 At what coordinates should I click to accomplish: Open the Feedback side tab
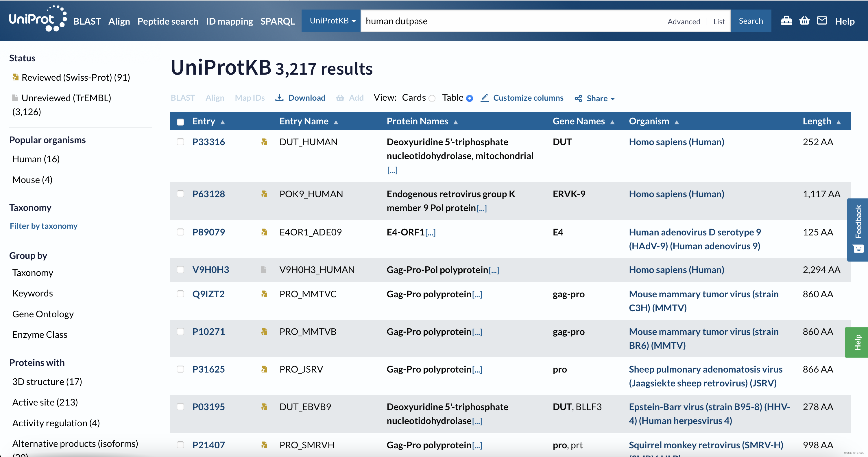click(858, 229)
